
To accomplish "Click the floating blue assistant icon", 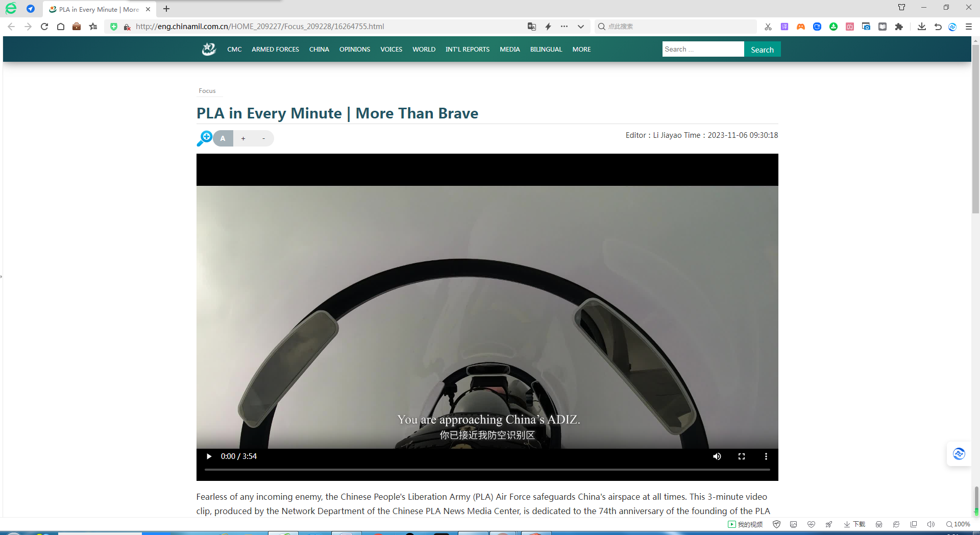I will click(959, 453).
